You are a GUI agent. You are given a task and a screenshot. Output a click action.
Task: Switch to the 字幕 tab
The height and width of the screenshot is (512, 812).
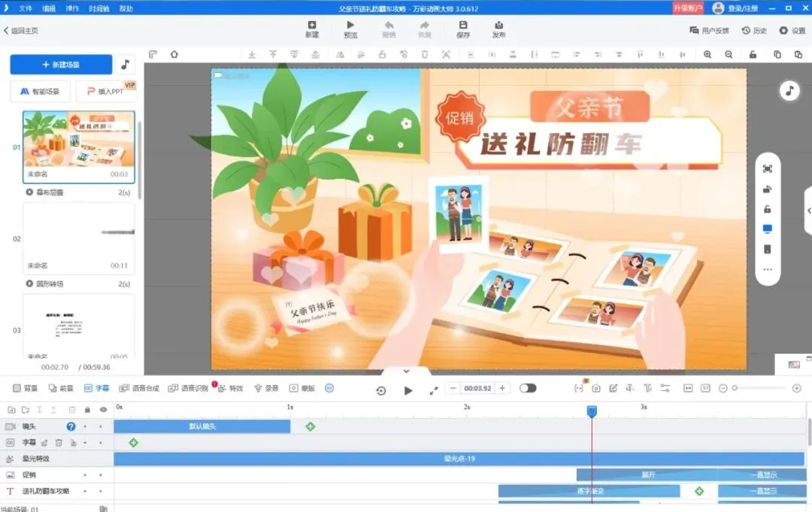click(97, 388)
